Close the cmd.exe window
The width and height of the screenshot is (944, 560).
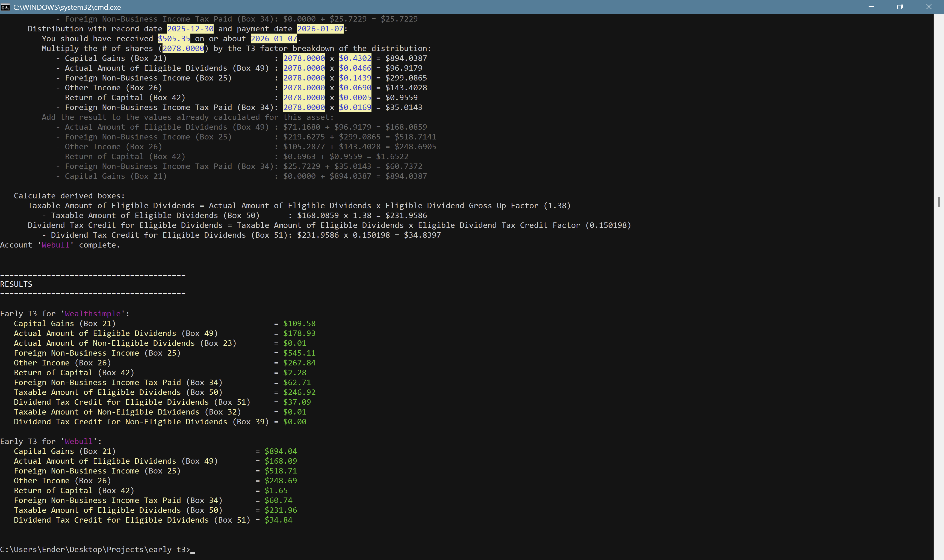coord(928,7)
